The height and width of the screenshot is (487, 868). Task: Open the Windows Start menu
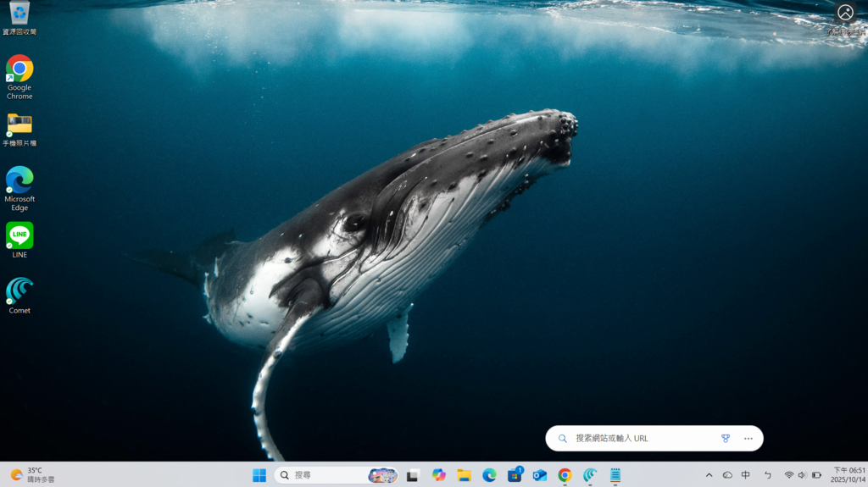(x=259, y=475)
